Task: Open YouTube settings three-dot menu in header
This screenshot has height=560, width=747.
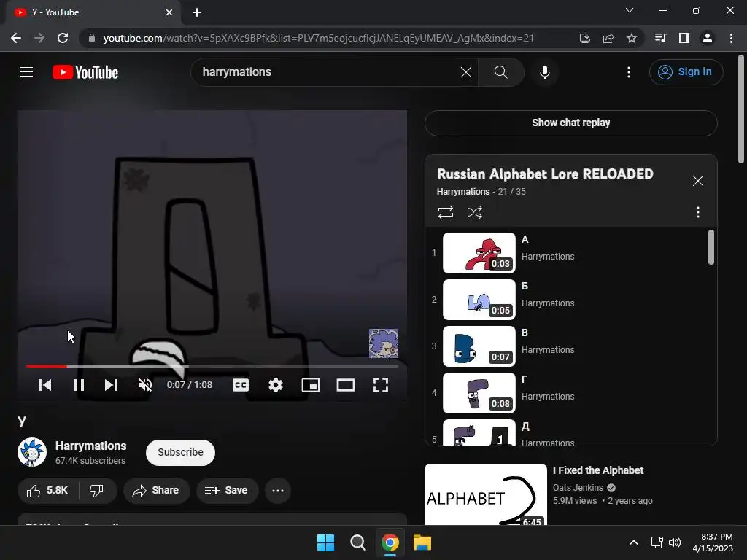Action: 628,72
